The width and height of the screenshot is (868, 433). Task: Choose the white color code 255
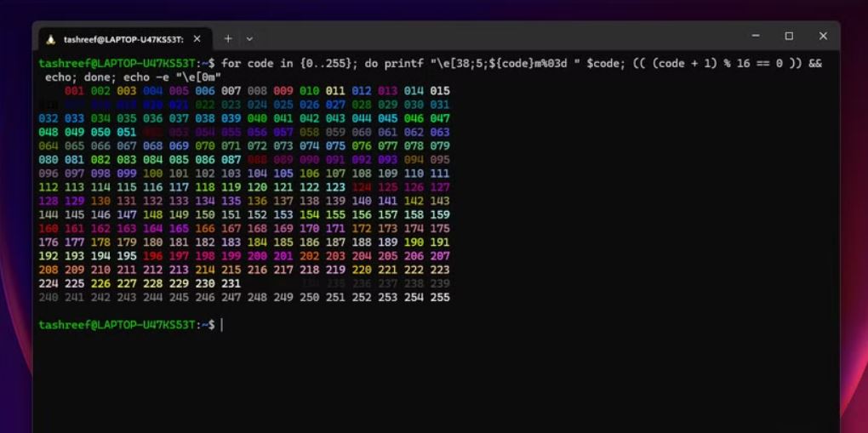click(x=440, y=297)
